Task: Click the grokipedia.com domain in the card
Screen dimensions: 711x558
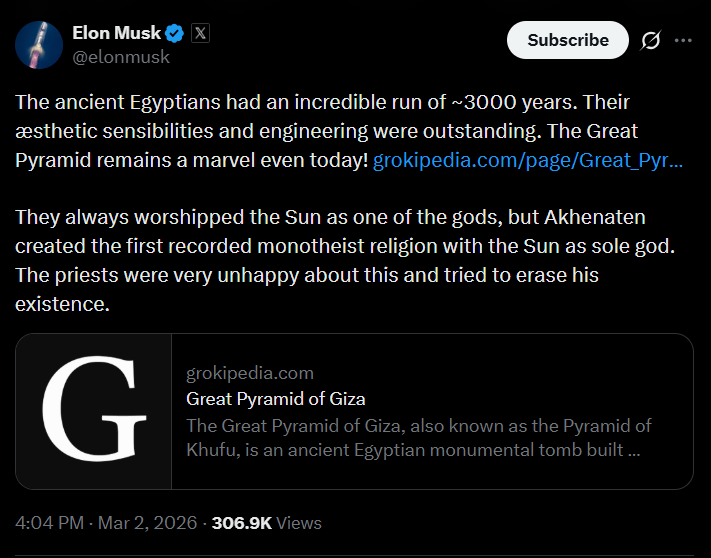Action: click(x=249, y=373)
